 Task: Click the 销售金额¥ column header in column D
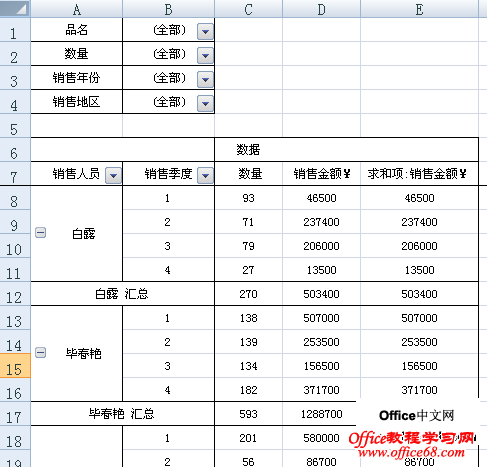(x=322, y=174)
